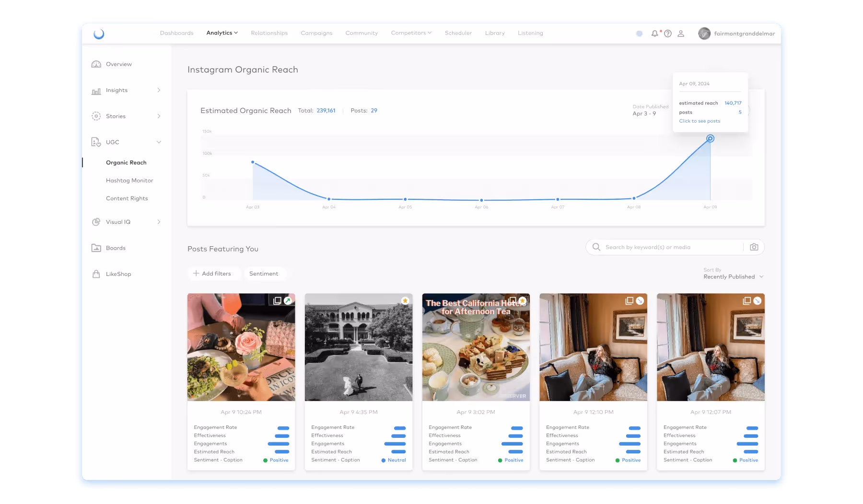Open the LikeShop shopping-bag icon
Image resolution: width=863 pixels, height=504 pixels.
[x=95, y=274]
